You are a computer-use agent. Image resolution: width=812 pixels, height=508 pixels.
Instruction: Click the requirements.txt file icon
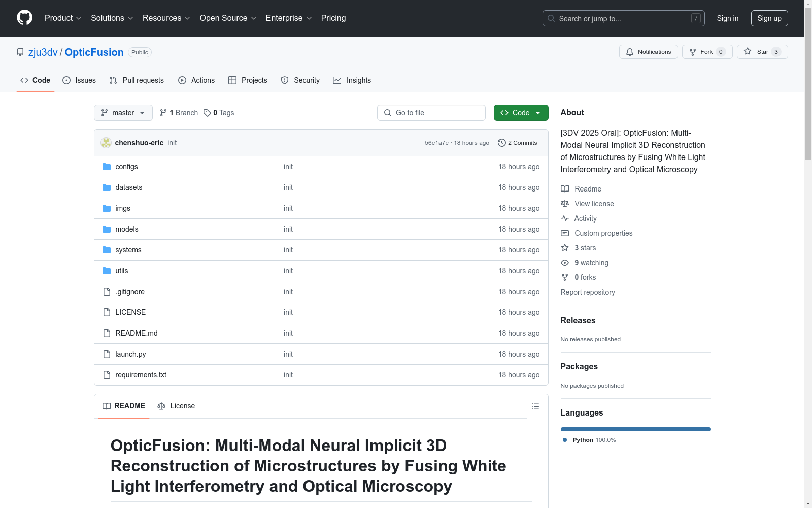coord(107,375)
